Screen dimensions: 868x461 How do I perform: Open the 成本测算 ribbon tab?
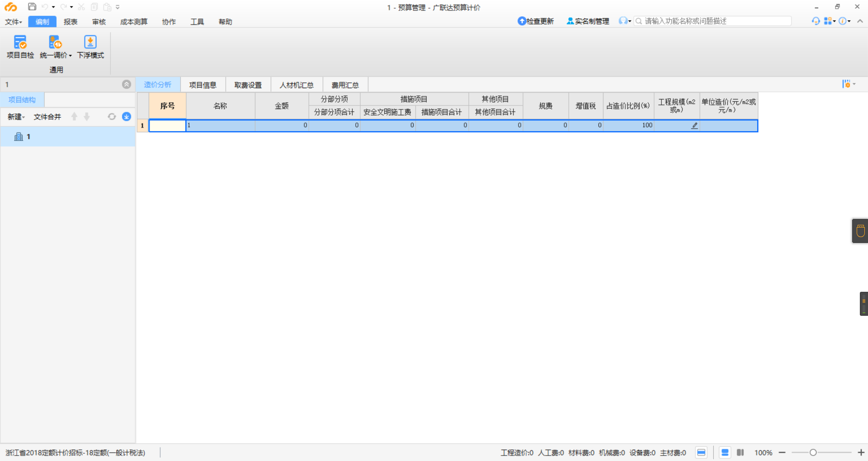click(x=134, y=22)
